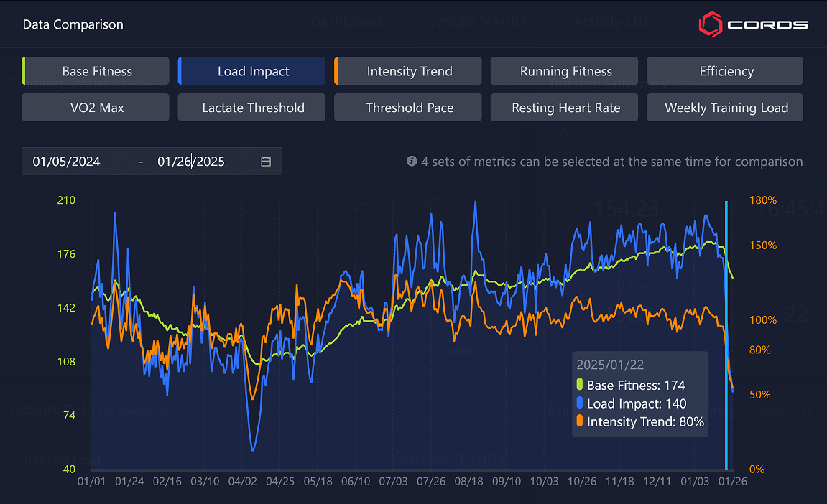The width and height of the screenshot is (827, 504).
Task: Add VO2 Max to the comparison
Action: click(96, 108)
